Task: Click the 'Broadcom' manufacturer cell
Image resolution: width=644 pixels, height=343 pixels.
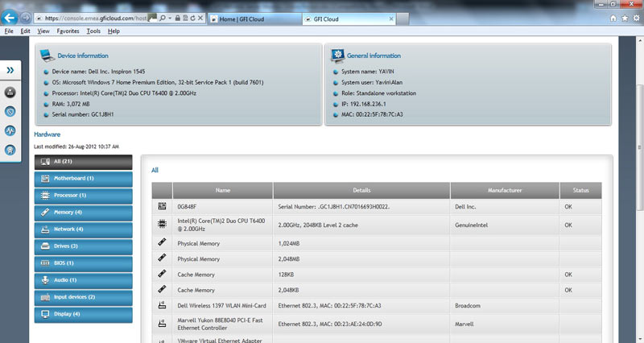Action: 505,306
